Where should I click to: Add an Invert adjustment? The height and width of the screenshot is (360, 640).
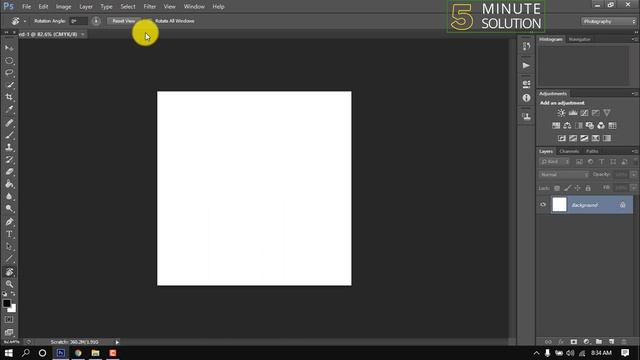562,138
